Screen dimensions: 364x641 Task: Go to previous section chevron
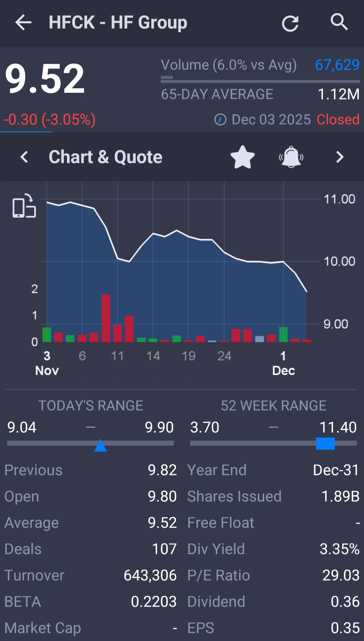24,157
